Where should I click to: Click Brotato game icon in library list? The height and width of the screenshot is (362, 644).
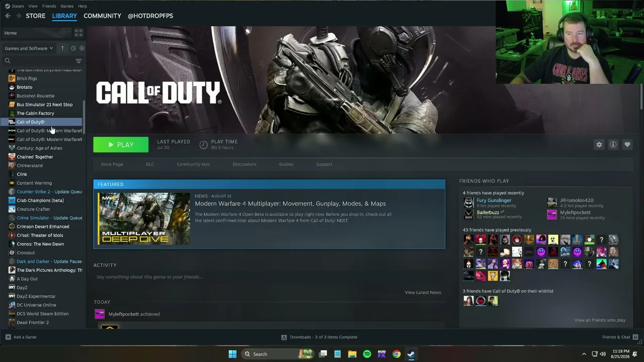12,87
